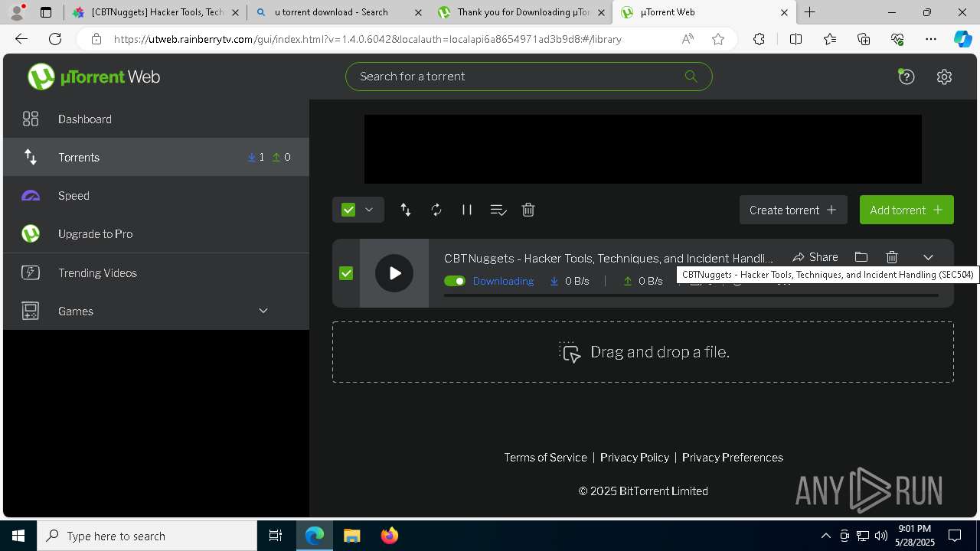Select Torrents in the sidebar
The width and height of the screenshot is (980, 551).
[x=156, y=157]
